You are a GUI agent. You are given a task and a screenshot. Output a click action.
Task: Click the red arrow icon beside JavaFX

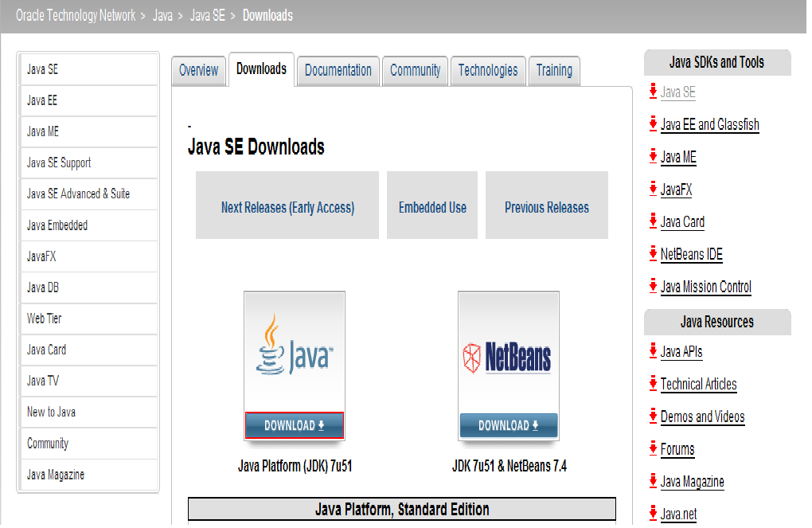click(653, 189)
